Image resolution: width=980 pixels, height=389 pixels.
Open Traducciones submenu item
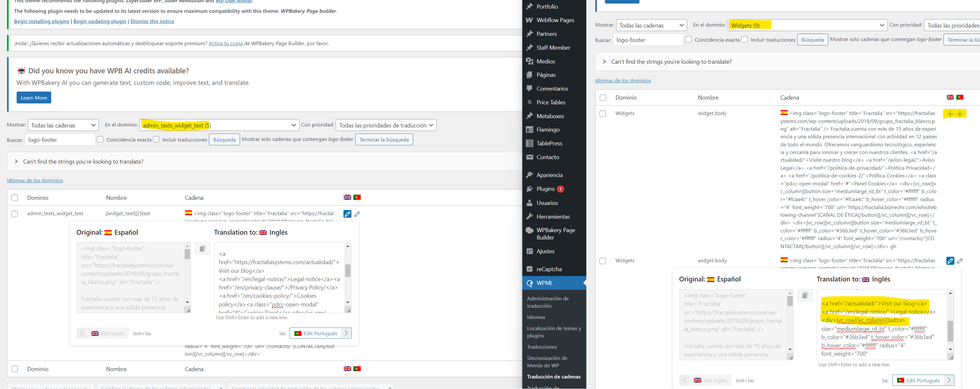(542, 347)
